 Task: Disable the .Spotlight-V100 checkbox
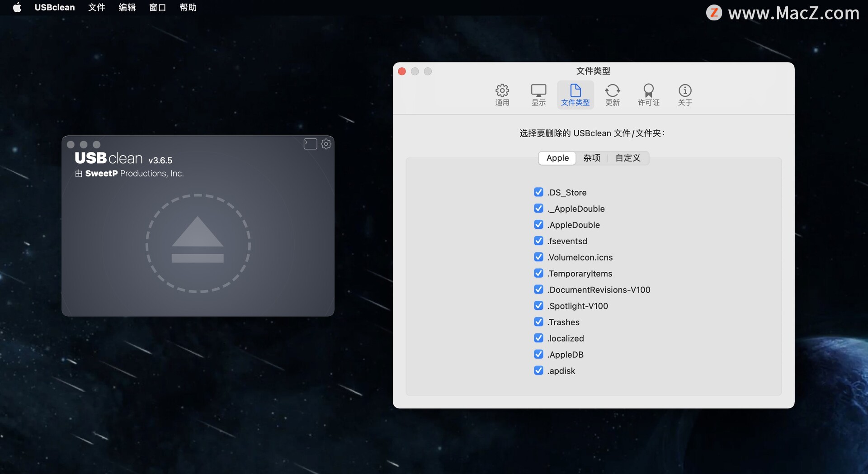[x=538, y=306]
